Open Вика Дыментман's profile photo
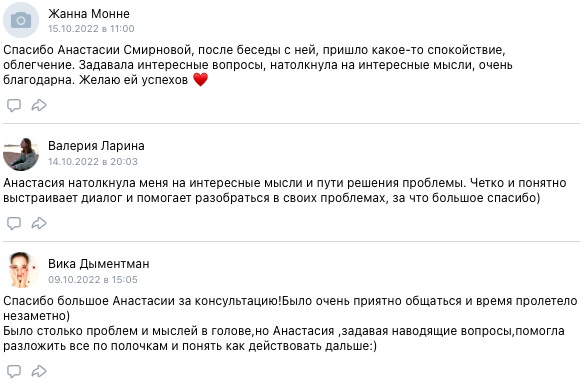The height and width of the screenshot is (383, 585). click(21, 270)
